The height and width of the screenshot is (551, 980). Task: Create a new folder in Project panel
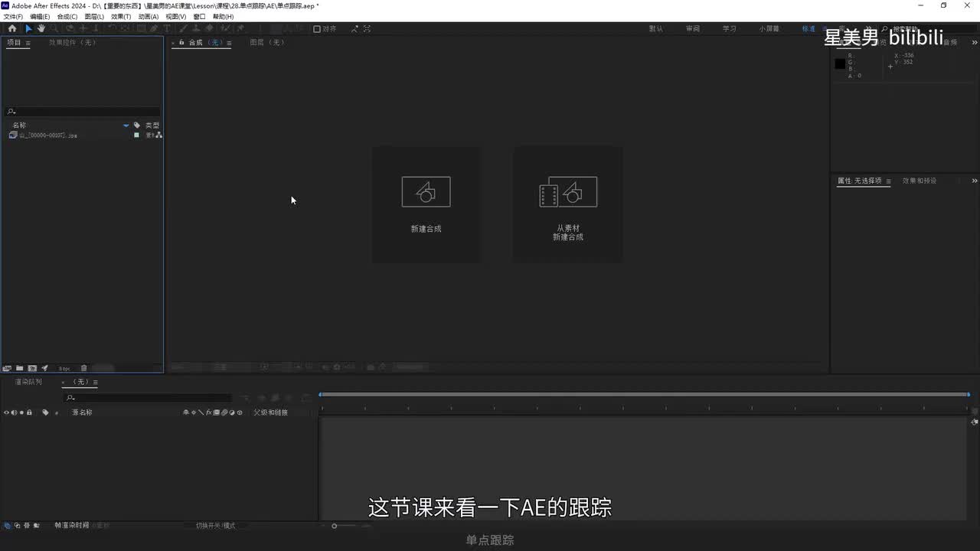pos(20,368)
